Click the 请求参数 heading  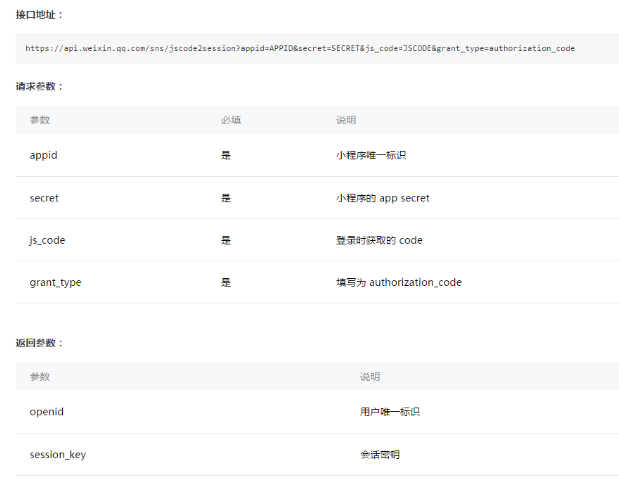pos(40,86)
